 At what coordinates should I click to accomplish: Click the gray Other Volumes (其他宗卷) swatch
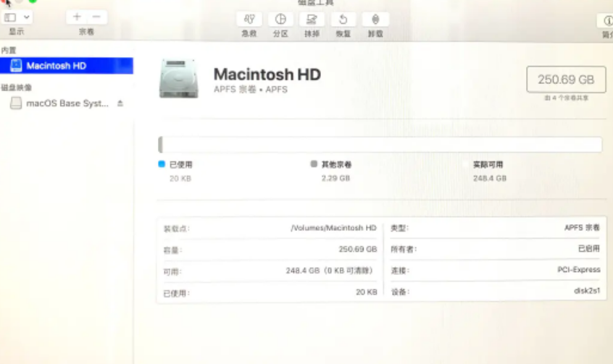click(314, 164)
